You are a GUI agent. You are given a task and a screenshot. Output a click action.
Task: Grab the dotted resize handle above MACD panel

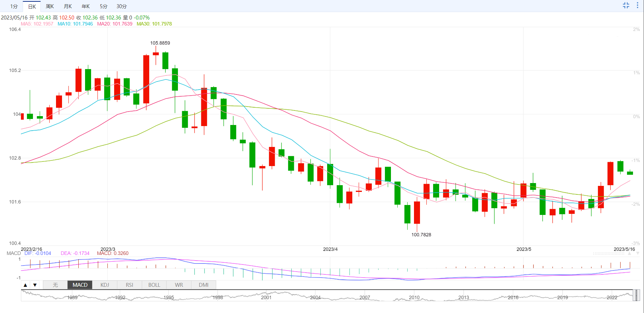click(x=609, y=254)
